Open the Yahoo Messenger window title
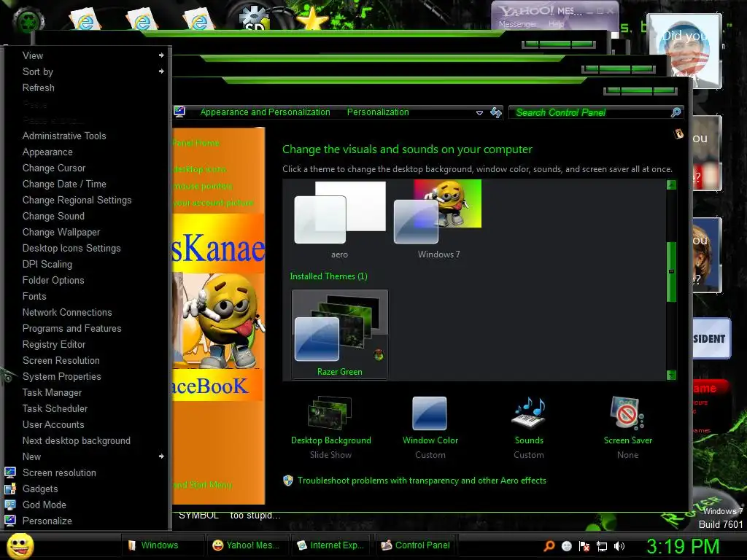Image resolution: width=747 pixels, height=560 pixels. (541, 11)
